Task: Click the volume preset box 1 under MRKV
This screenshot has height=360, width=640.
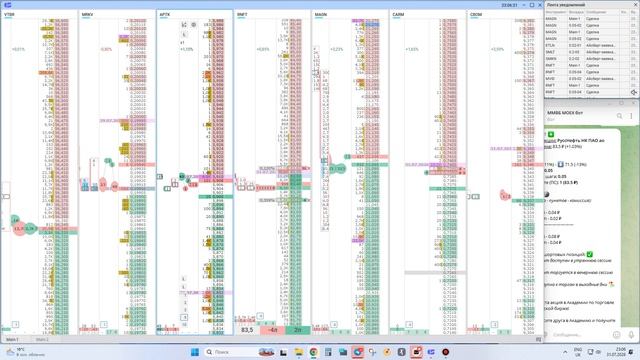Action: click(104, 324)
